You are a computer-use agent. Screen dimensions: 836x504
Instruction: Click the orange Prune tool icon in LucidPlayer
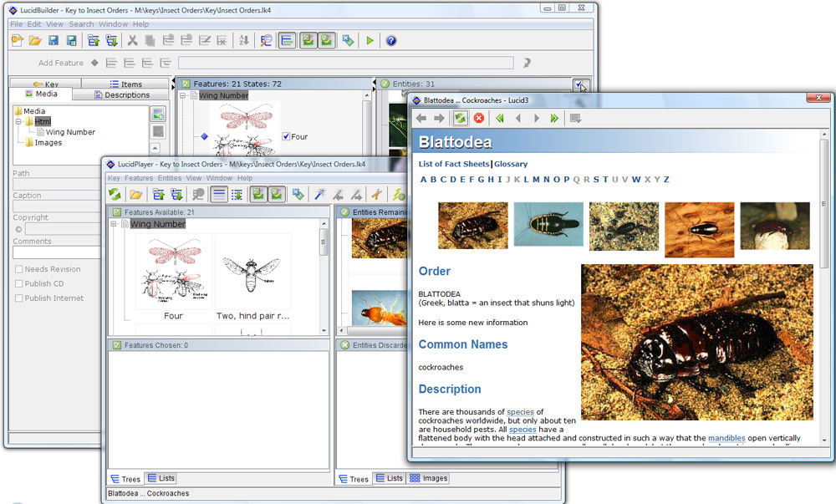(377, 195)
